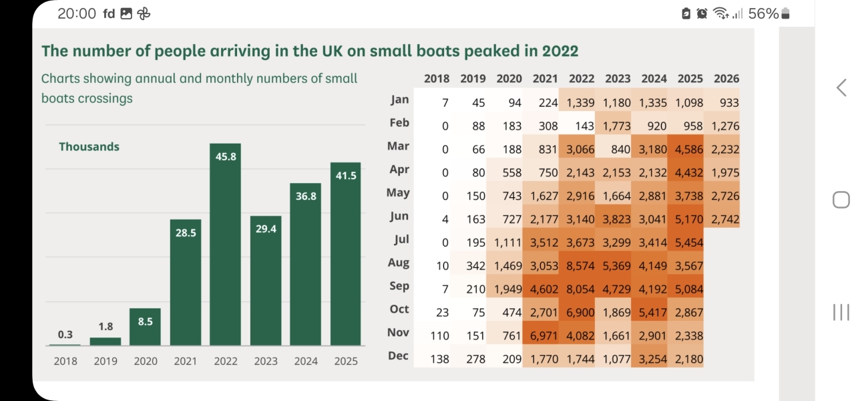Tap the 2022 column header in monthly table

click(582, 78)
